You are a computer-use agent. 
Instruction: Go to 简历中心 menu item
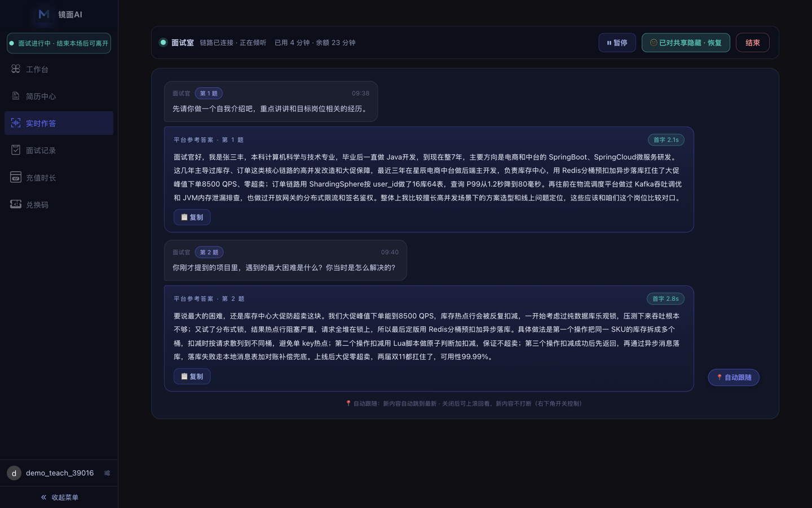point(59,96)
